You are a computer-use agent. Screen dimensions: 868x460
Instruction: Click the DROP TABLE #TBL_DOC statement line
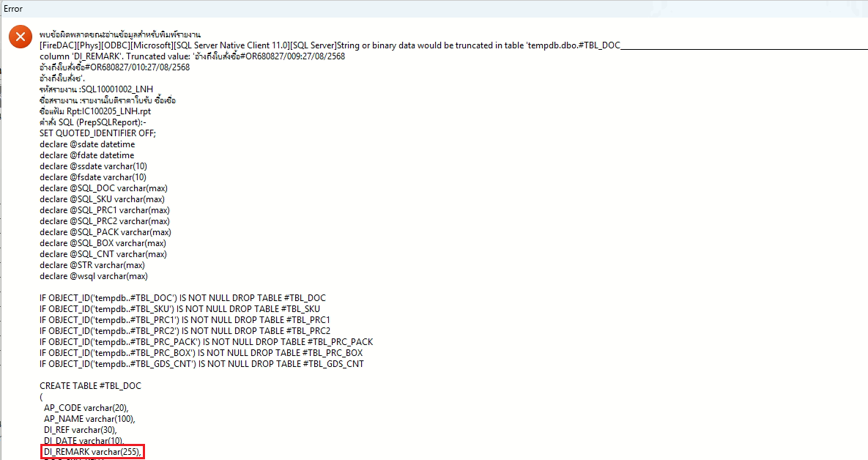(x=182, y=298)
